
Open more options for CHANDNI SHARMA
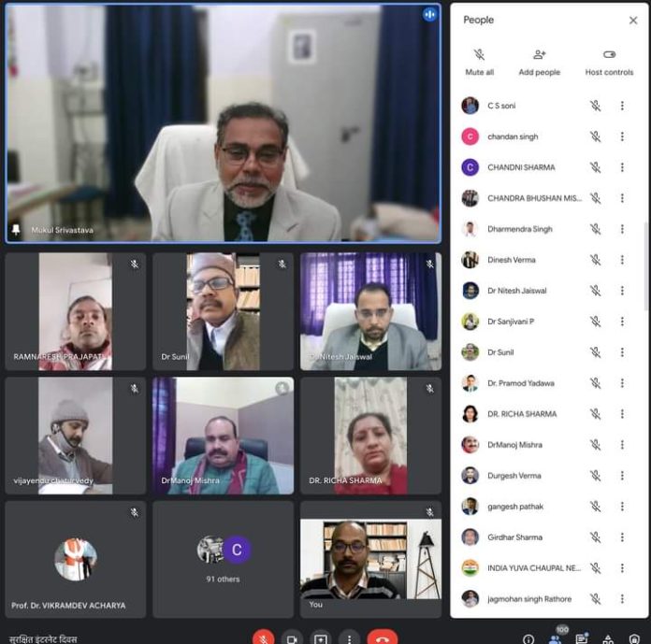622,167
